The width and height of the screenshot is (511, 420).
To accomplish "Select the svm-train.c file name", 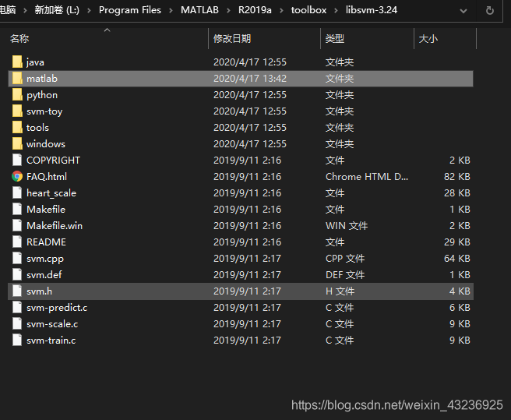I will pos(51,340).
